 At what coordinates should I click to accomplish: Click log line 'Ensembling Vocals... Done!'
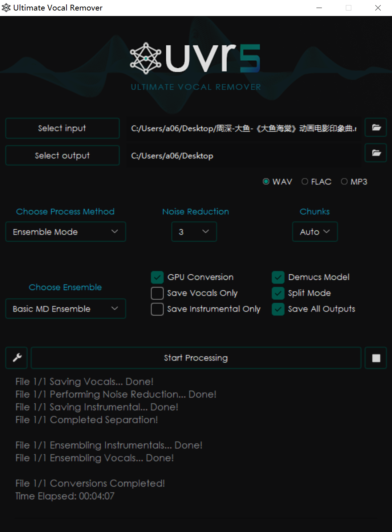coord(94,458)
